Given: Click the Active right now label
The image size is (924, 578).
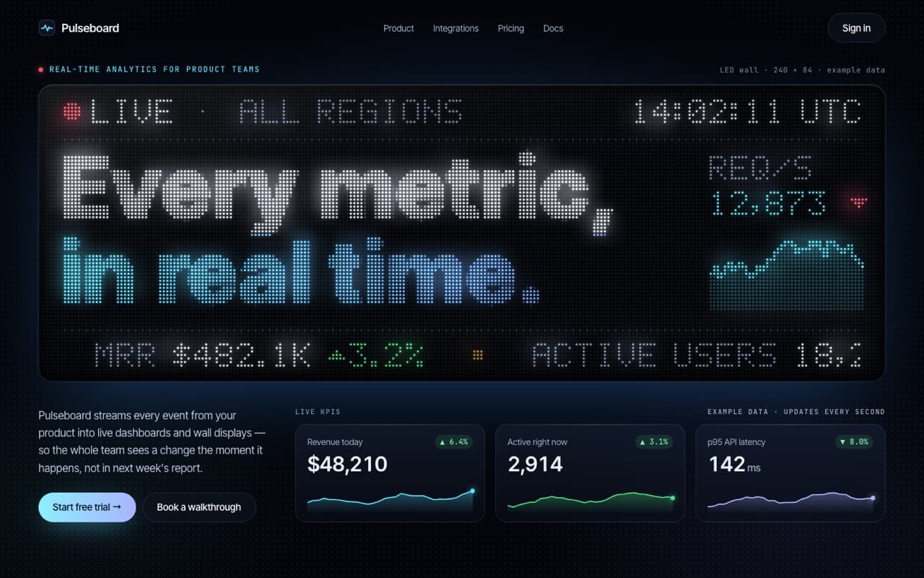Looking at the screenshot, I should [537, 442].
